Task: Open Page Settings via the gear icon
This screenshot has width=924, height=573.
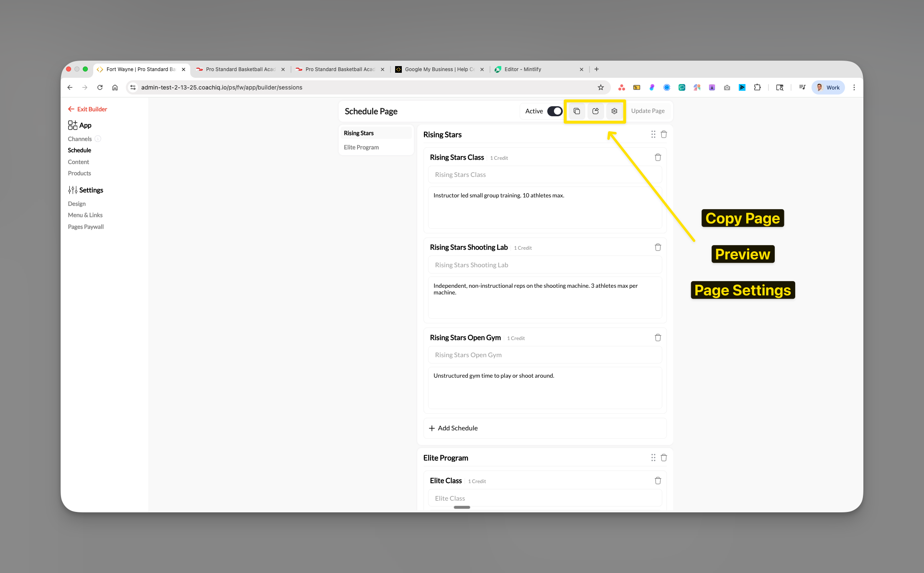Action: click(x=614, y=111)
